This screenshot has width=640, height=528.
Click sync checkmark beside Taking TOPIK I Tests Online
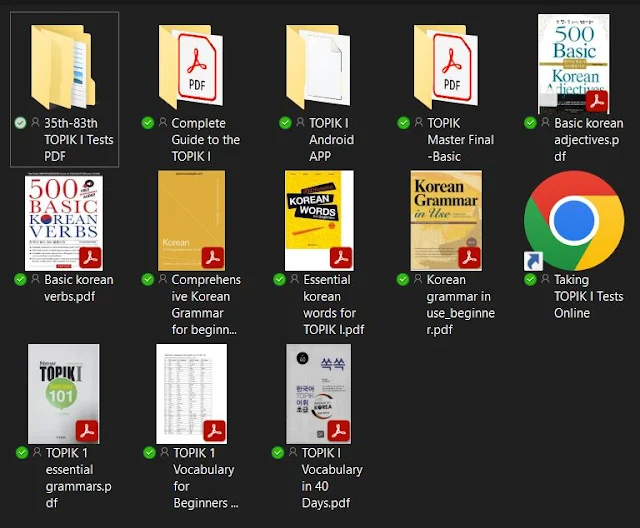pyautogui.click(x=530, y=280)
